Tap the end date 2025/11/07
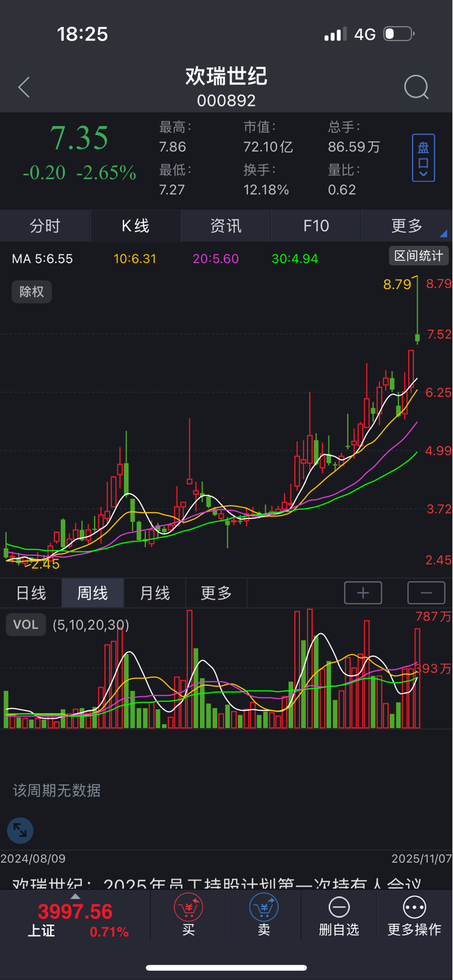Screen dimensions: 453x980 422,859
